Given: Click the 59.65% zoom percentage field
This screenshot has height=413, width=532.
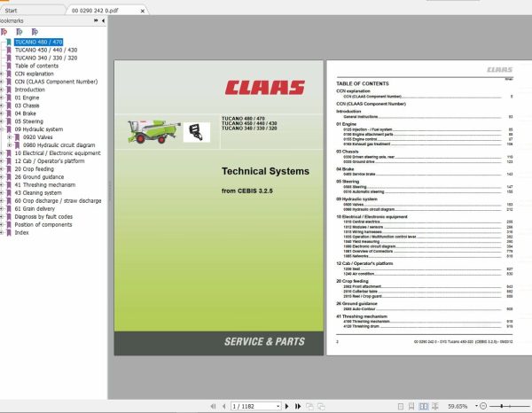Looking at the screenshot, I should coord(458,406).
